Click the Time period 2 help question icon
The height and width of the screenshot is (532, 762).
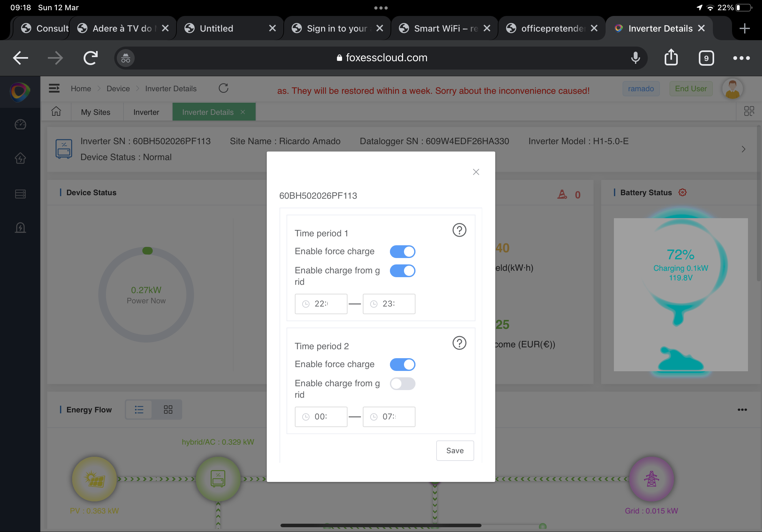[459, 343]
